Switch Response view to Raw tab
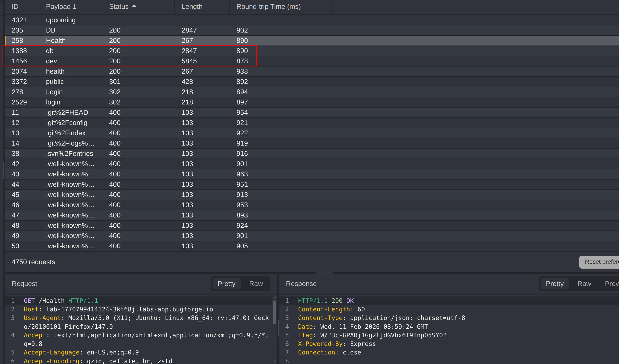 point(584,284)
